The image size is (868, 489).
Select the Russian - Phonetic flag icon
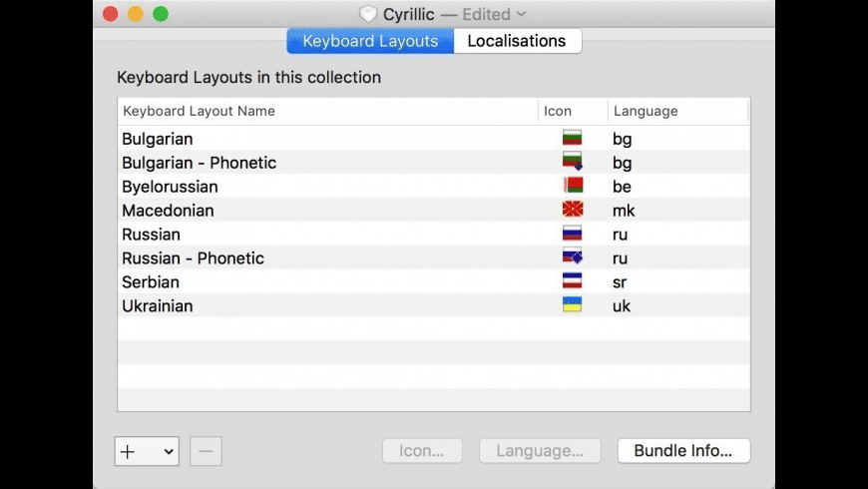tap(572, 258)
